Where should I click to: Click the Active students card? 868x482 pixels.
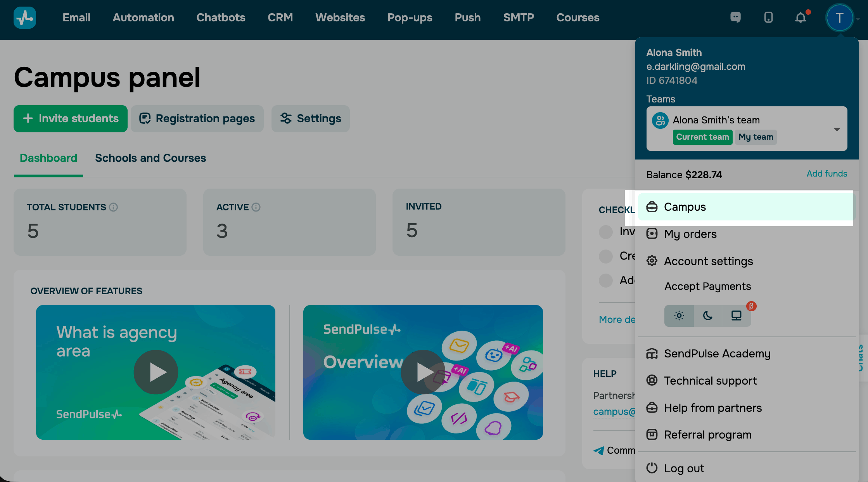[x=289, y=222]
